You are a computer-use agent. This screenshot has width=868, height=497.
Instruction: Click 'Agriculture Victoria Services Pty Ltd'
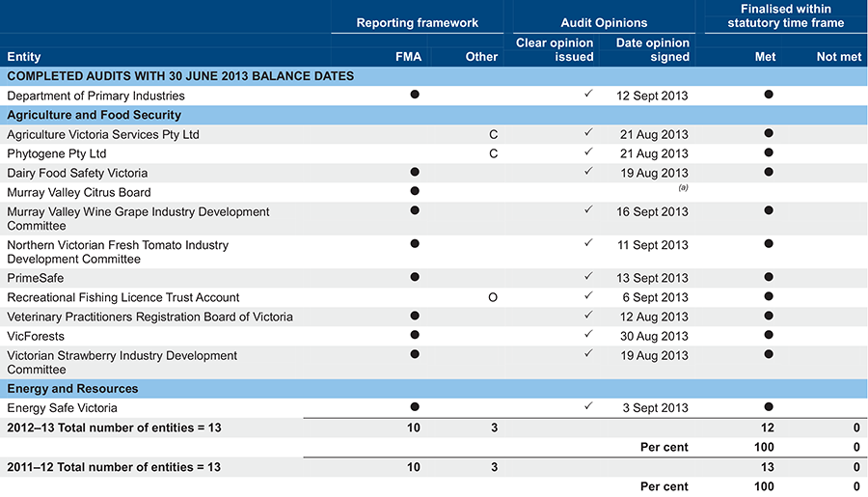pos(103,135)
